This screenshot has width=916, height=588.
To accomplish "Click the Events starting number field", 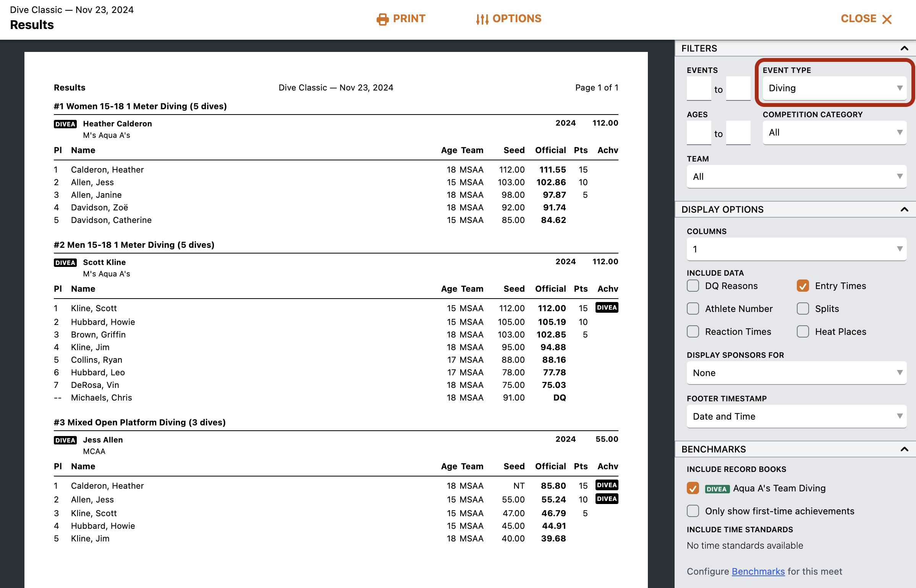I will pyautogui.click(x=699, y=89).
